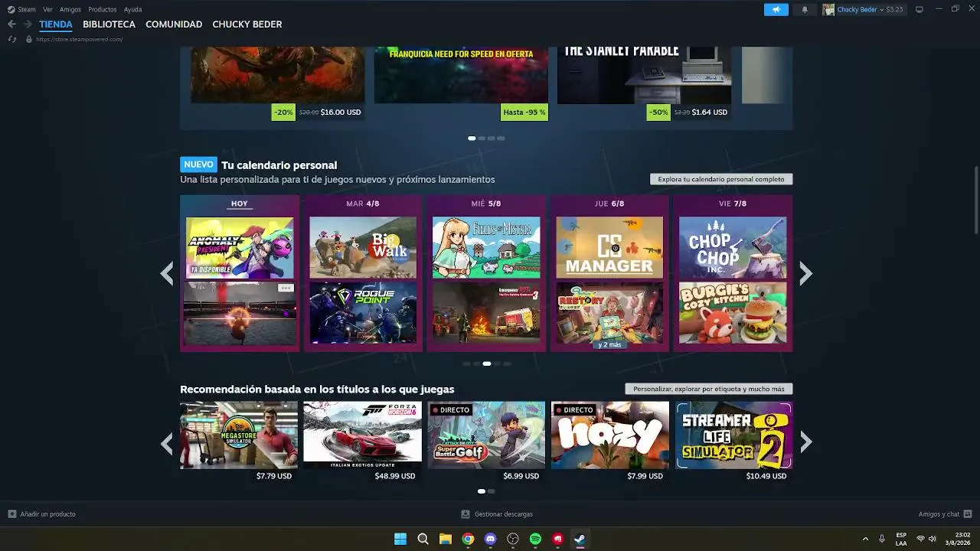Select the first dot of the calendar carousel
Image resolution: width=980 pixels, height=551 pixels.
click(x=466, y=364)
